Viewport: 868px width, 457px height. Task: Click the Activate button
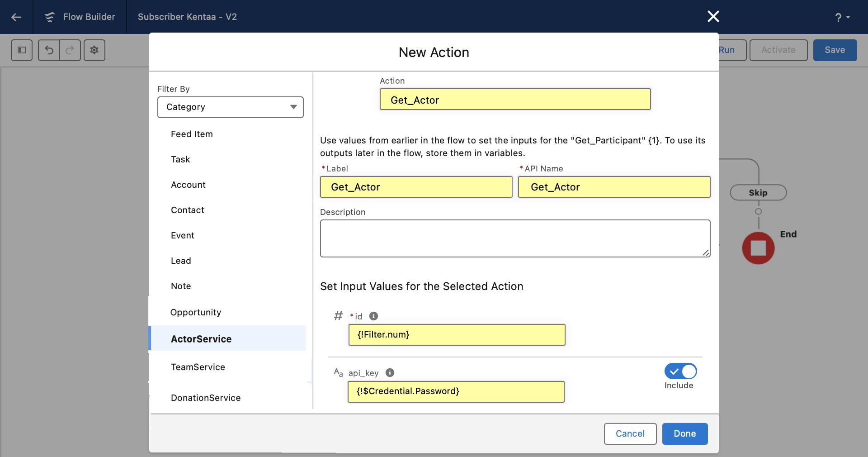(778, 50)
